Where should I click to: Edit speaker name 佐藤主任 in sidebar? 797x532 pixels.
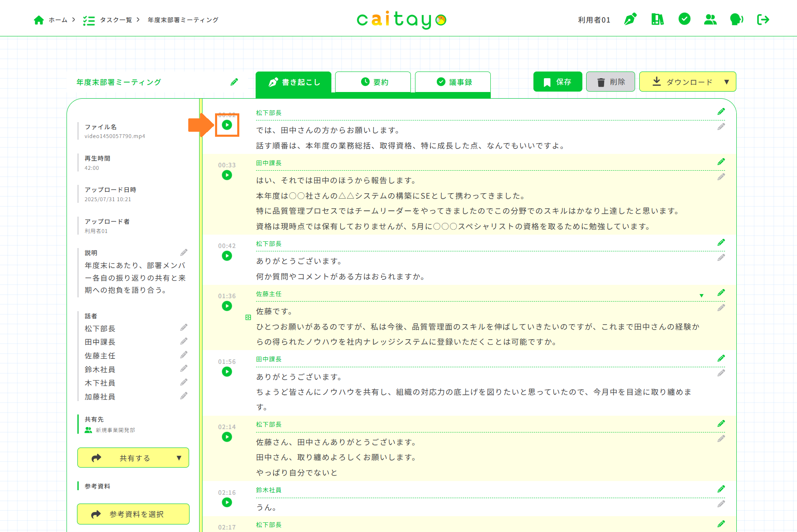pos(184,355)
